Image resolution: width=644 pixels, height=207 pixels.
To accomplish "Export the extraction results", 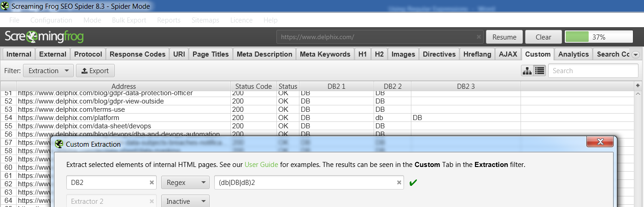I will (x=95, y=71).
